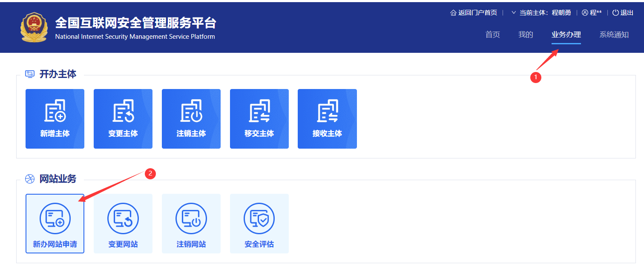The image size is (644, 273).
Task: Select the 新增主体 (Add Entity) icon
Action: tap(55, 118)
